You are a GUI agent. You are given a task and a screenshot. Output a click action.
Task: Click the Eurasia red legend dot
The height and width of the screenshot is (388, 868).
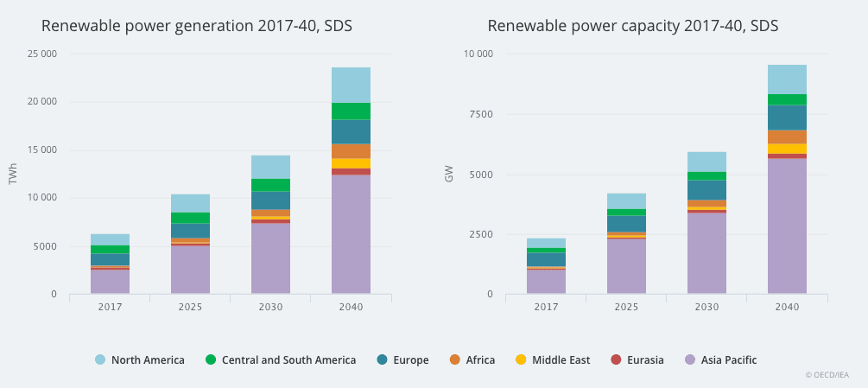pyautogui.click(x=616, y=359)
